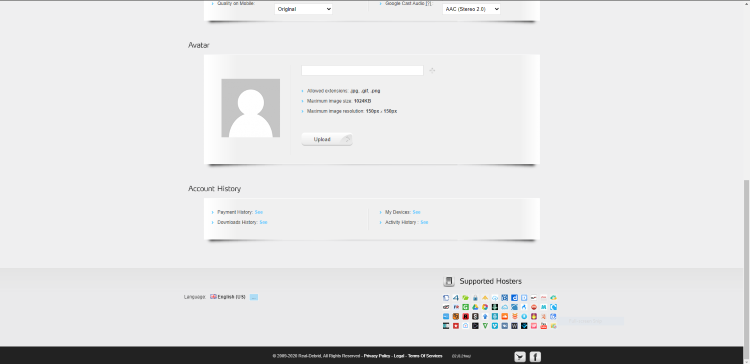Click the blue flame MediaFire hoster icon

pyautogui.click(x=524, y=307)
